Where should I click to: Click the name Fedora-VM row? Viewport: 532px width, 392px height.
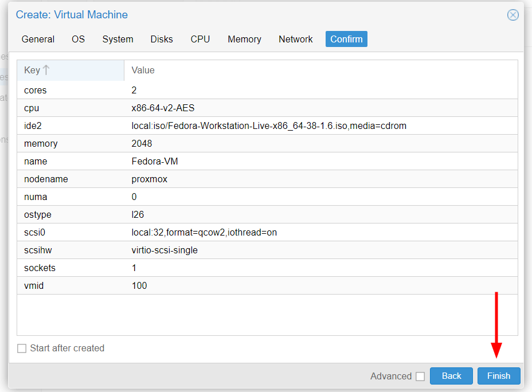click(x=267, y=161)
